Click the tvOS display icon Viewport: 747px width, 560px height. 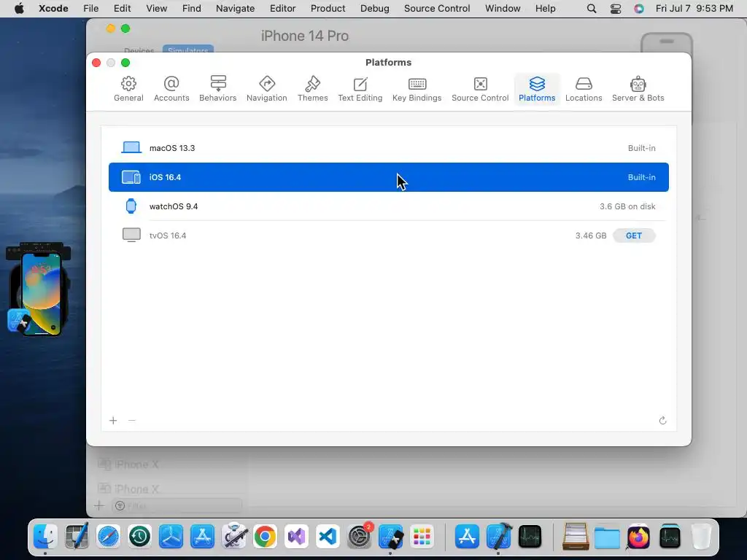pyautogui.click(x=131, y=235)
